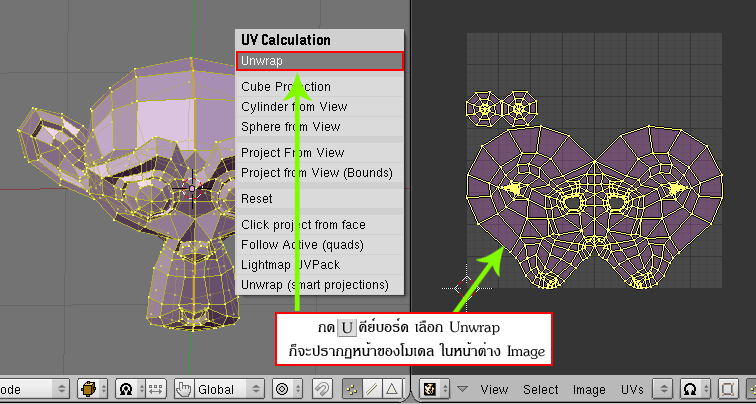Choose Unwrap (smart projections)

tap(319, 284)
